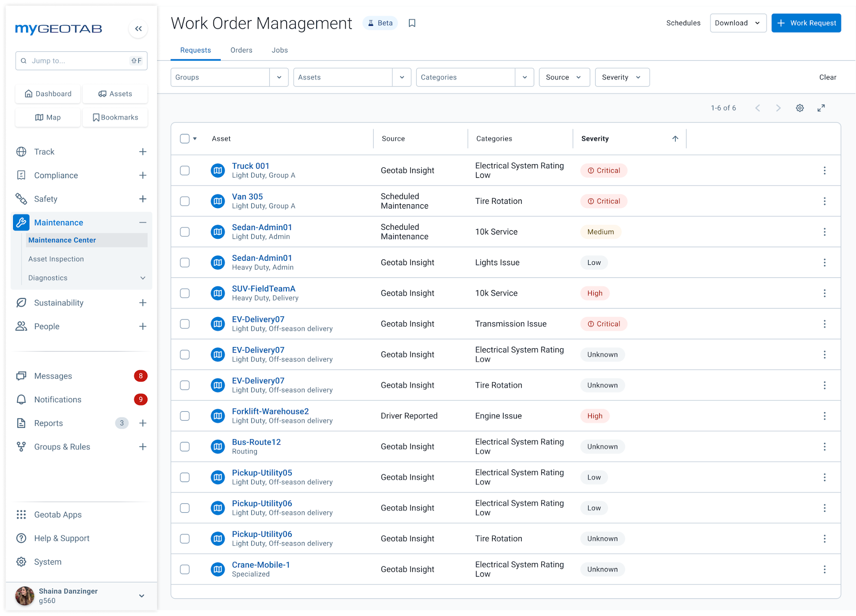Switch to the Orders tab
The height and width of the screenshot is (616, 856).
[241, 50]
